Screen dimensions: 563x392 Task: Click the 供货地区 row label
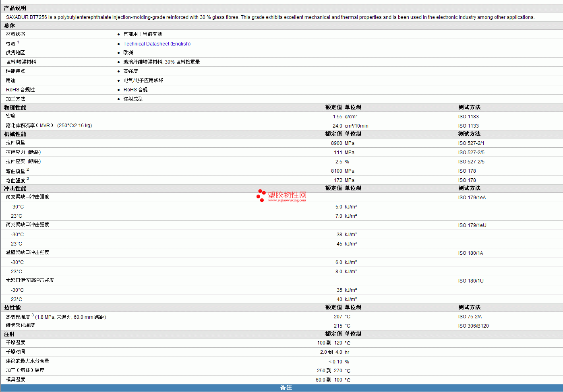tap(15, 53)
